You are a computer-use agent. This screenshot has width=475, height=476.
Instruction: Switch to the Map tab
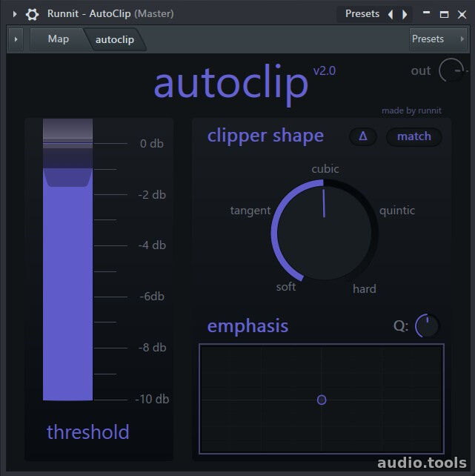tap(58, 39)
